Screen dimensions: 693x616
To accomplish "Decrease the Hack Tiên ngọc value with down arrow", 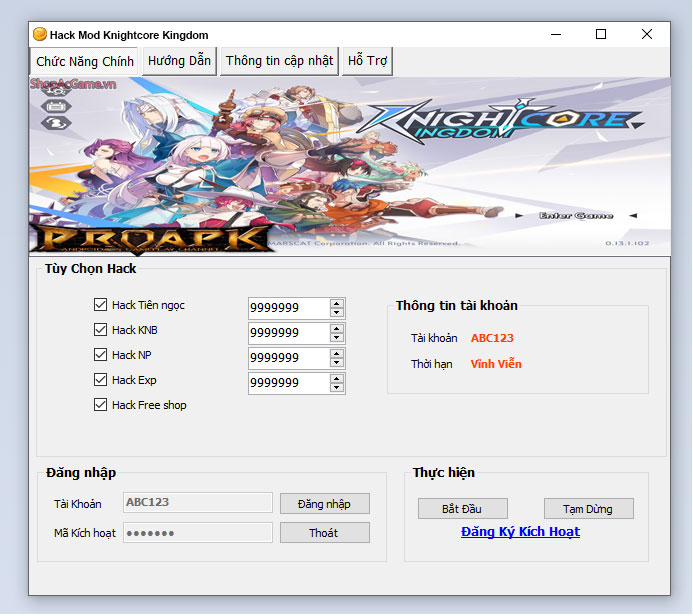I will [x=337, y=313].
